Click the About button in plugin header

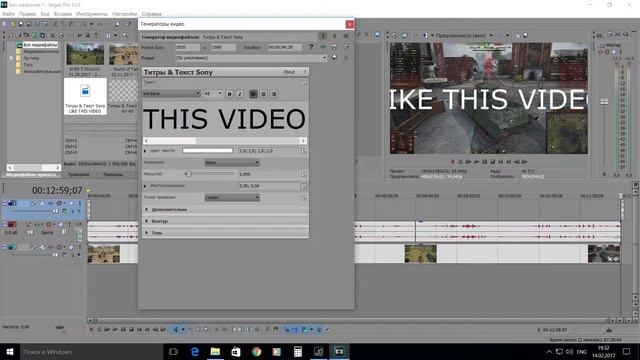pyautogui.click(x=289, y=72)
